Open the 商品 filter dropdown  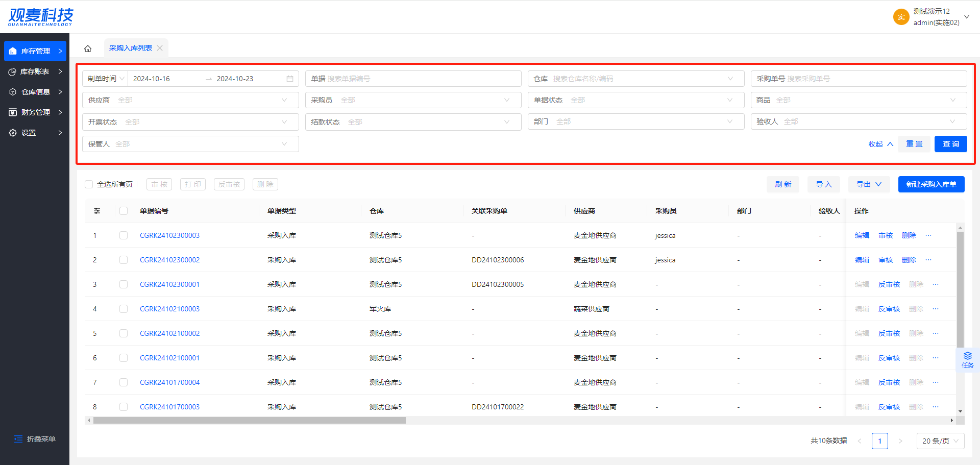tap(859, 100)
